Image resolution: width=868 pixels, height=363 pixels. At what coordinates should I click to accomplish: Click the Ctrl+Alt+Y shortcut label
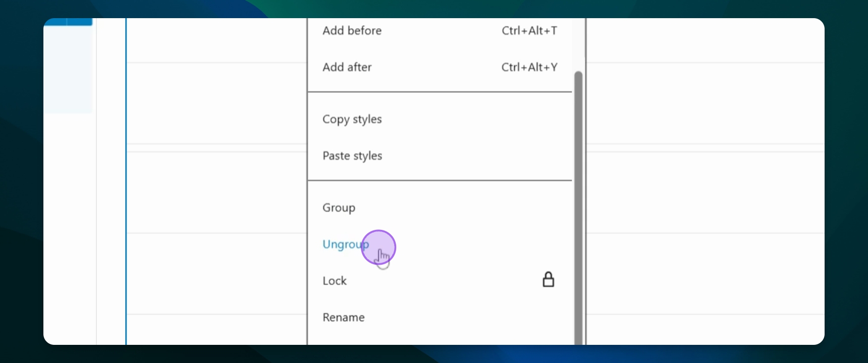[529, 68]
